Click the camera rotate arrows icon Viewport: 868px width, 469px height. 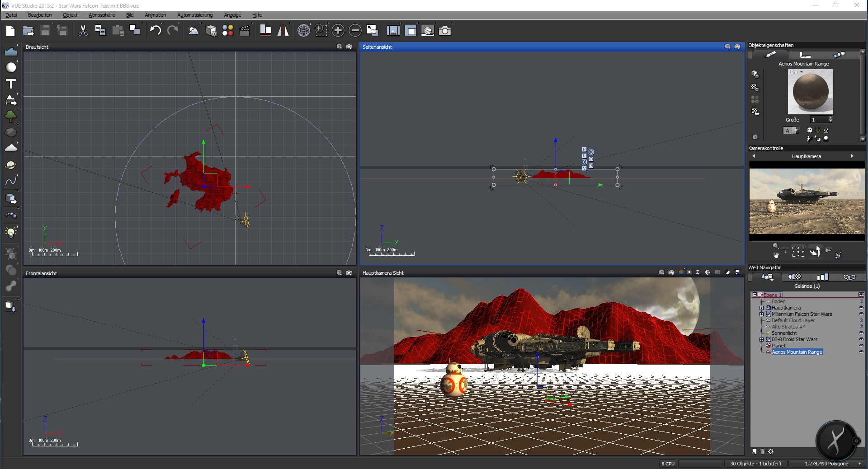click(x=815, y=252)
